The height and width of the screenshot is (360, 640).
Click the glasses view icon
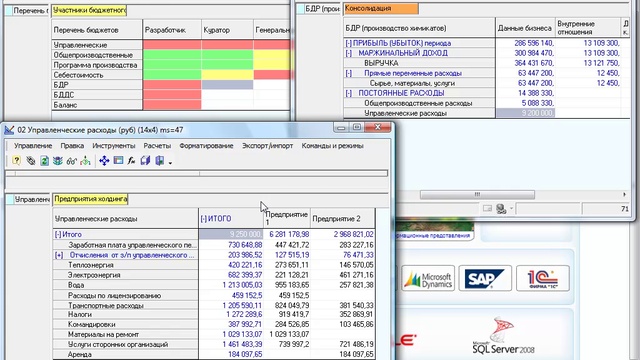[x=71, y=161]
